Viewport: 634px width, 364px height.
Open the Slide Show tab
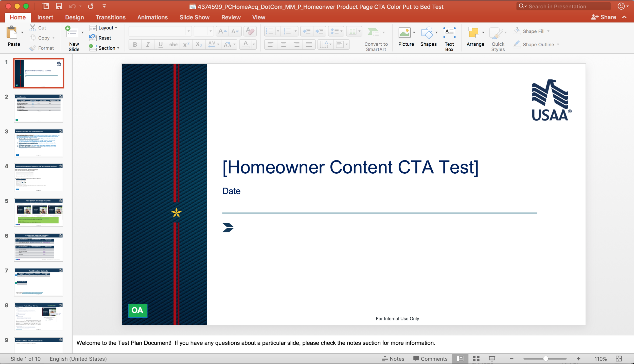pyautogui.click(x=194, y=17)
